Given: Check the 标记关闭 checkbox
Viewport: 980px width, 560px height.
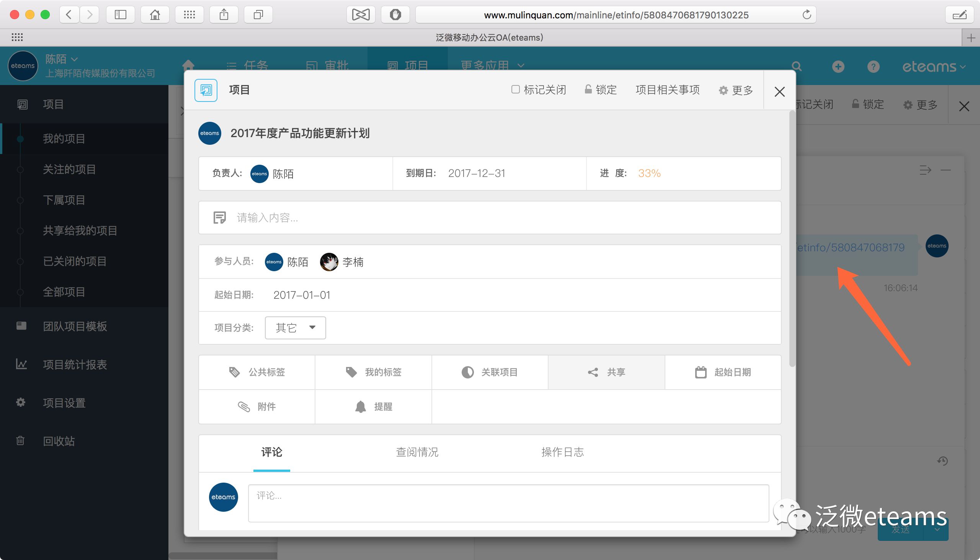Looking at the screenshot, I should pyautogui.click(x=515, y=90).
